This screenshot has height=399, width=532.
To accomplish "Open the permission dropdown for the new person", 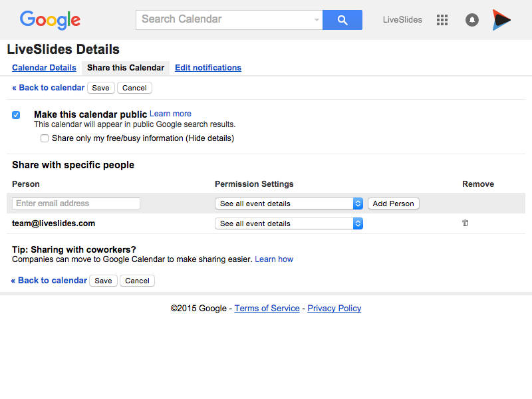I will point(289,203).
